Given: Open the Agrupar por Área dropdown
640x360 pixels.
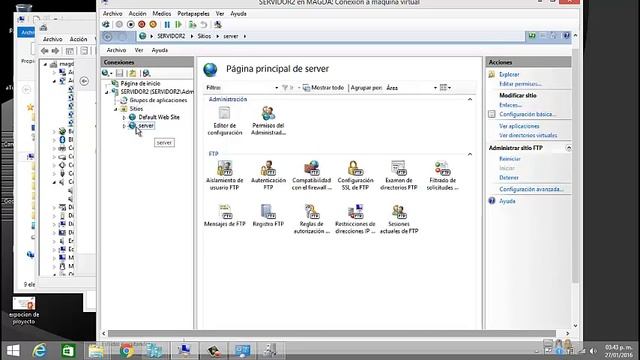Looking at the screenshot, I should tap(435, 88).
